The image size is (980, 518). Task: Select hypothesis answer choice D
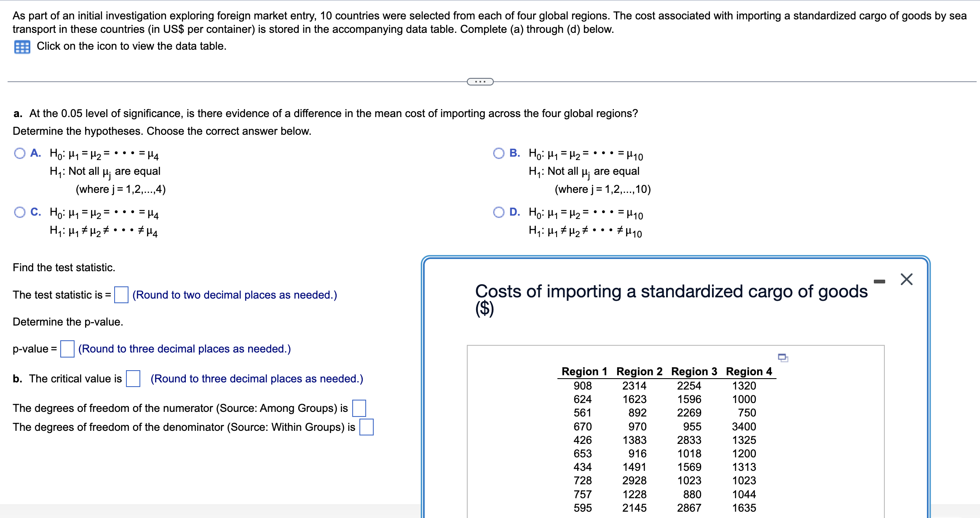(498, 212)
